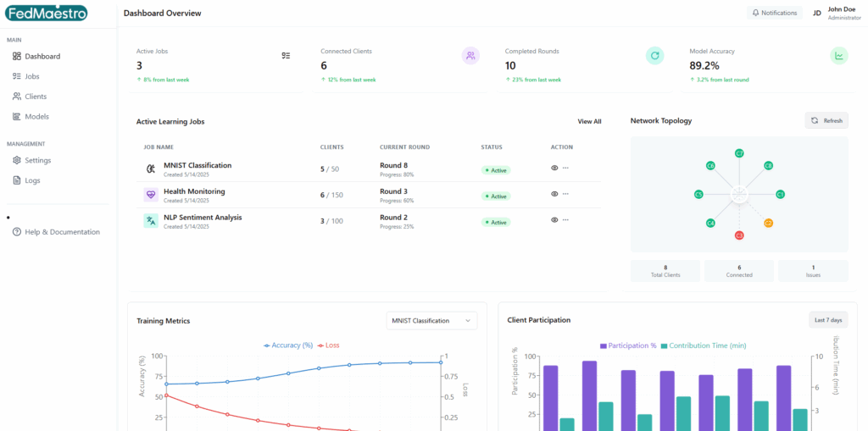
Task: Open the MNIST Classification training metrics dropdown
Action: 431,321
